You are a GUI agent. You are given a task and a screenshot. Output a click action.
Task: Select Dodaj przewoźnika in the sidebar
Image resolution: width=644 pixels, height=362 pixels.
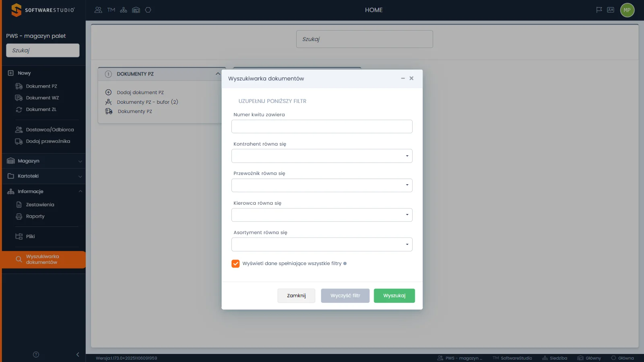48,141
